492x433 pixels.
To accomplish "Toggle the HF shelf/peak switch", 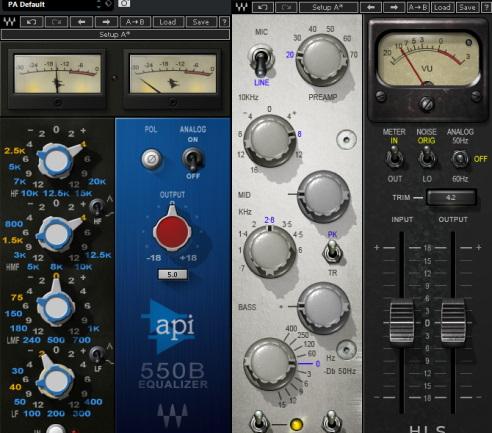I will click(x=97, y=207).
